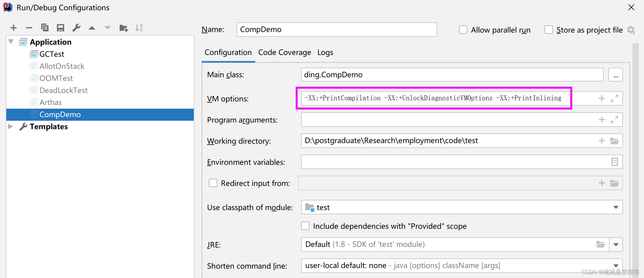This screenshot has height=278, width=644.
Task: Save configuration with floppy disk icon
Action: [x=61, y=28]
